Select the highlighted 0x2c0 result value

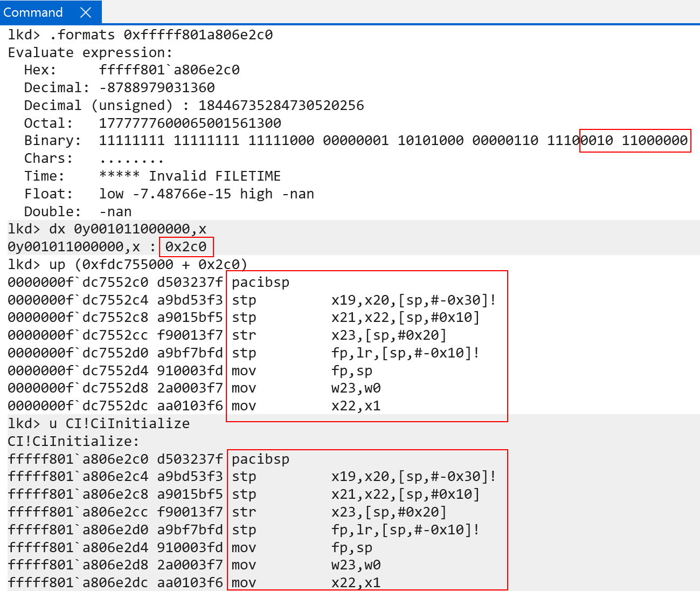pos(186,247)
